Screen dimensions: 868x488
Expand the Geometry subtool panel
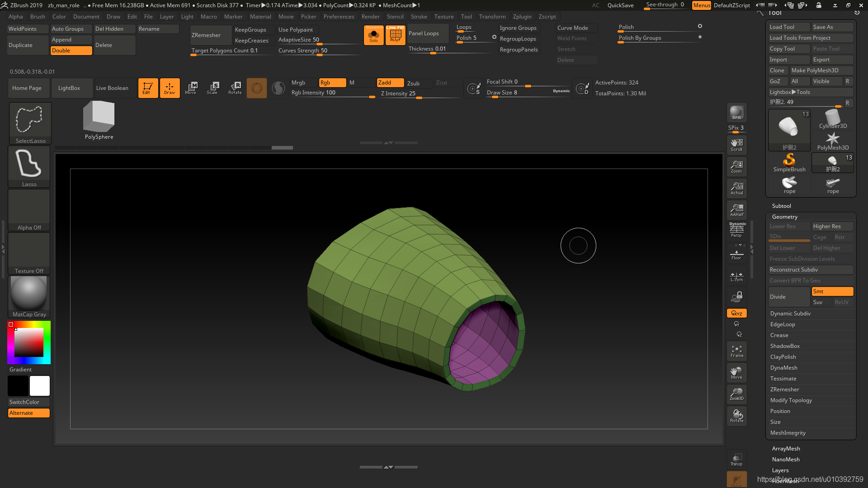[784, 216]
